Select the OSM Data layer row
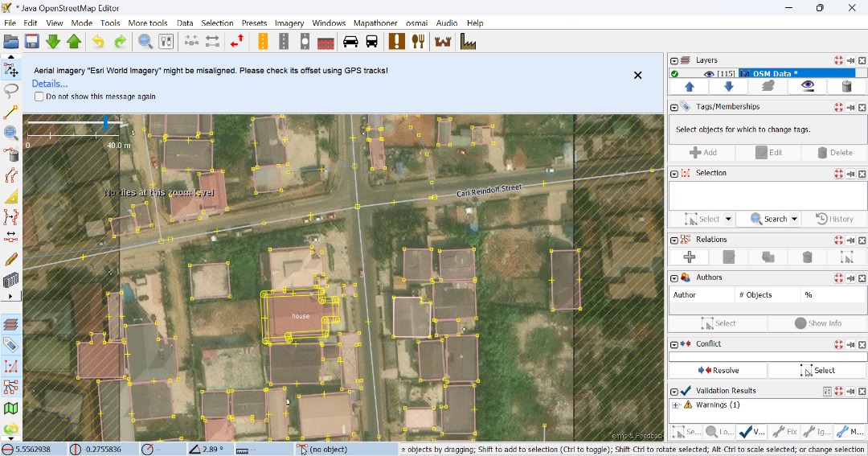The image size is (868, 456). click(x=768, y=74)
